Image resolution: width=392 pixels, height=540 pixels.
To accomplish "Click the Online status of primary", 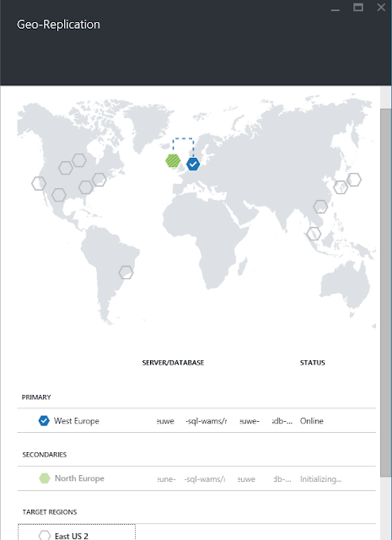I will coord(311,421).
